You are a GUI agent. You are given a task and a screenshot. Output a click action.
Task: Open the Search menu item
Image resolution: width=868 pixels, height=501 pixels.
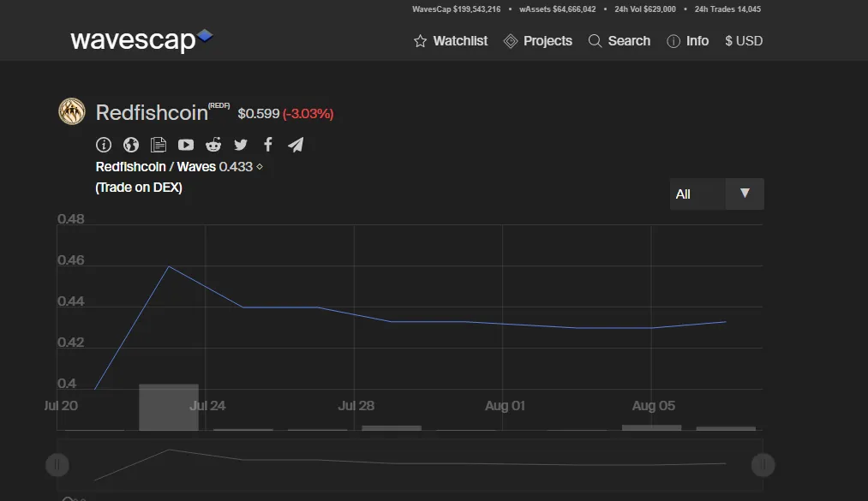tap(629, 41)
